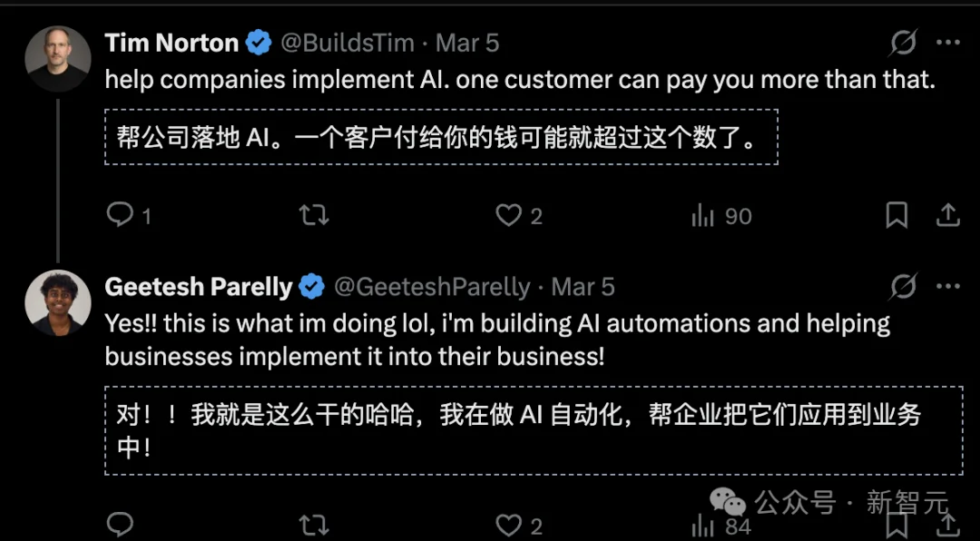Bookmark Tim Norton's tweet
Image resolution: width=980 pixels, height=541 pixels.
click(897, 215)
